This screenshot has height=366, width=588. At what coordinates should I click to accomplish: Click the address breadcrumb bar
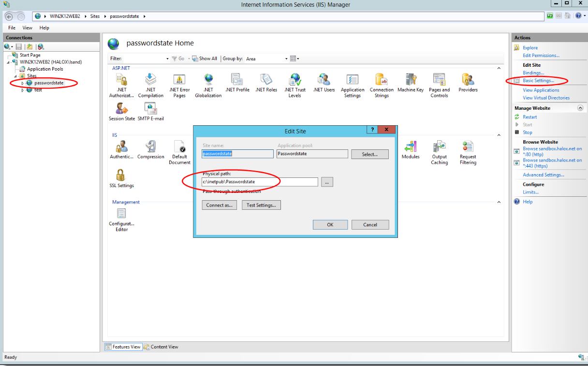tap(288, 16)
